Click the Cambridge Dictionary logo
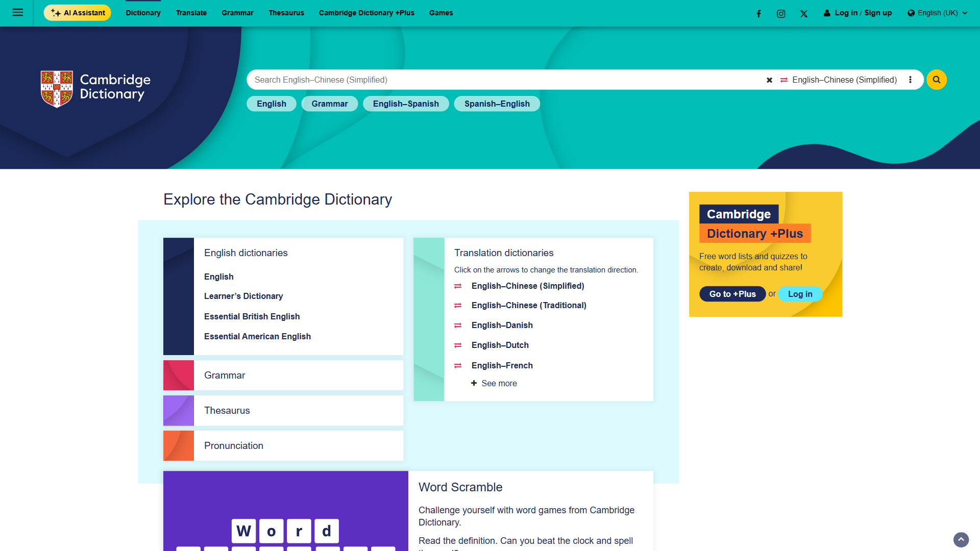This screenshot has height=551, width=980. tap(96, 89)
